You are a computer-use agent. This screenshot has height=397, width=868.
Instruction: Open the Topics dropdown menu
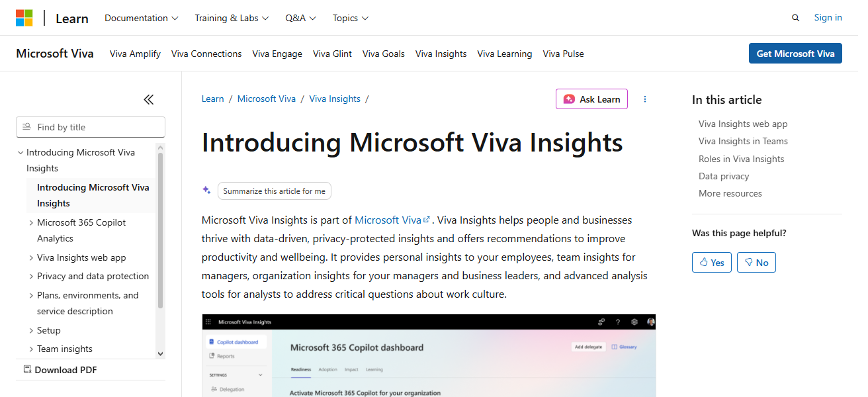[x=350, y=18]
